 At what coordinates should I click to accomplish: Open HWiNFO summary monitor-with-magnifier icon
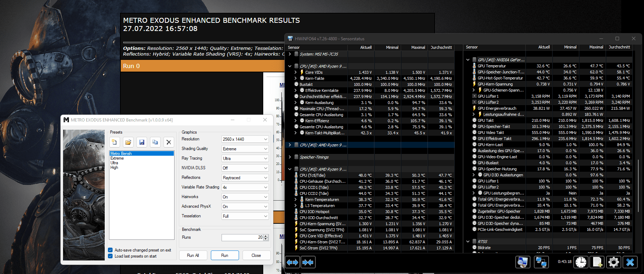pos(523,262)
